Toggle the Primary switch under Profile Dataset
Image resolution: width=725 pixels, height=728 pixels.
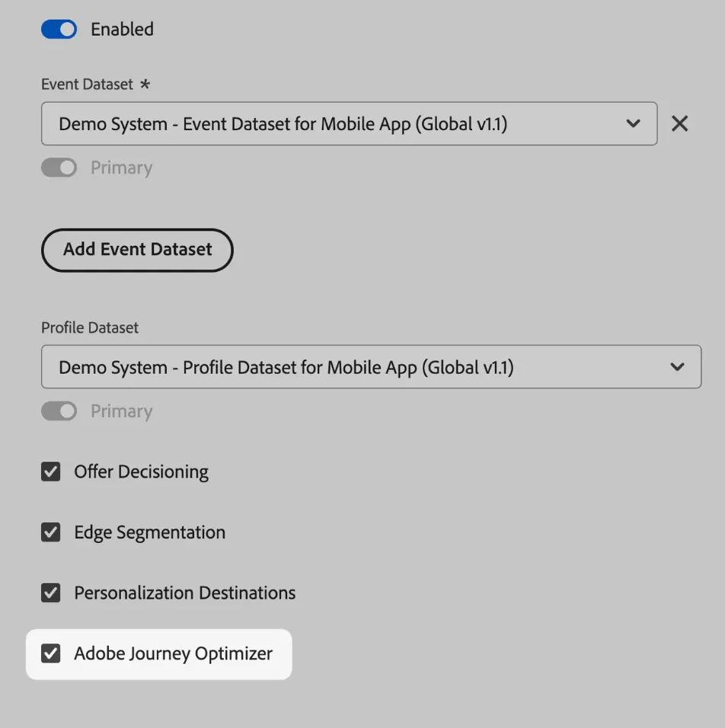tap(59, 411)
